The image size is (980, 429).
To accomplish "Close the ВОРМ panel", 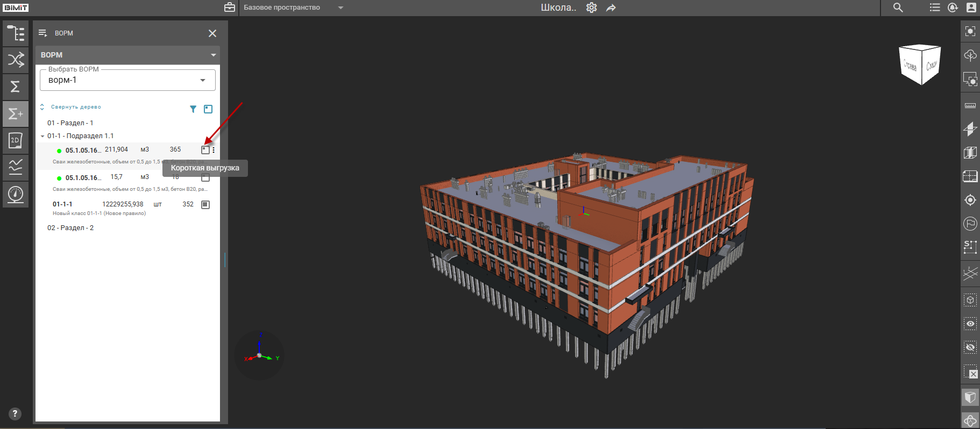I will [212, 33].
